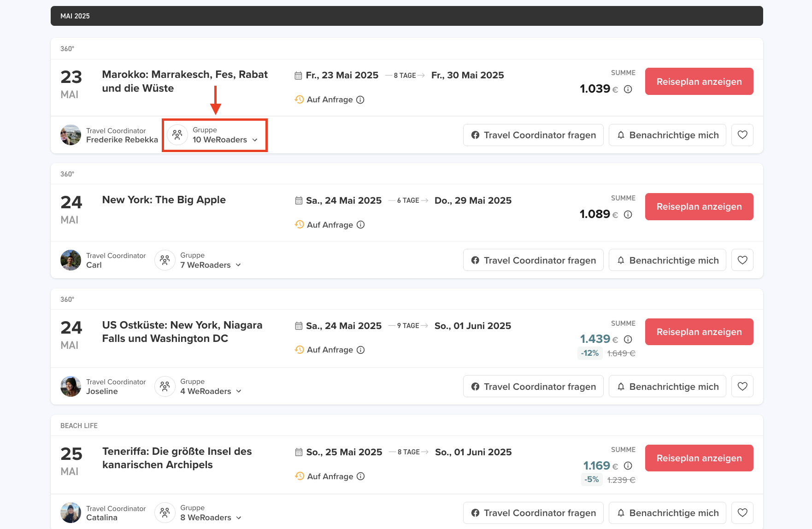Add Teneriffa trip to favorites via heart

742,513
